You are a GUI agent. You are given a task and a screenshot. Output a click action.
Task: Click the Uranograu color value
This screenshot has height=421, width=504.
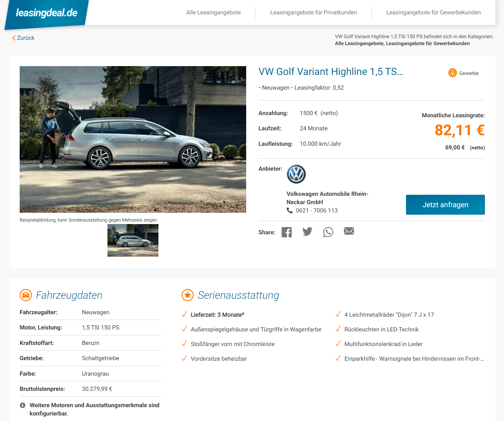point(95,374)
